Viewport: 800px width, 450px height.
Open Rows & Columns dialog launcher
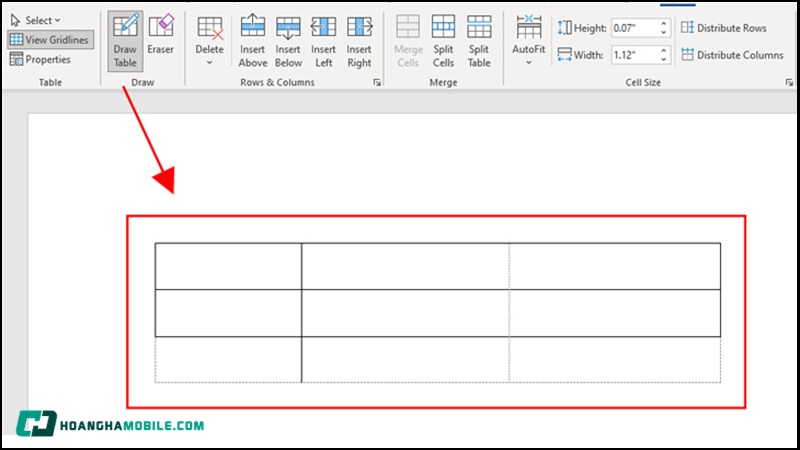tap(377, 82)
